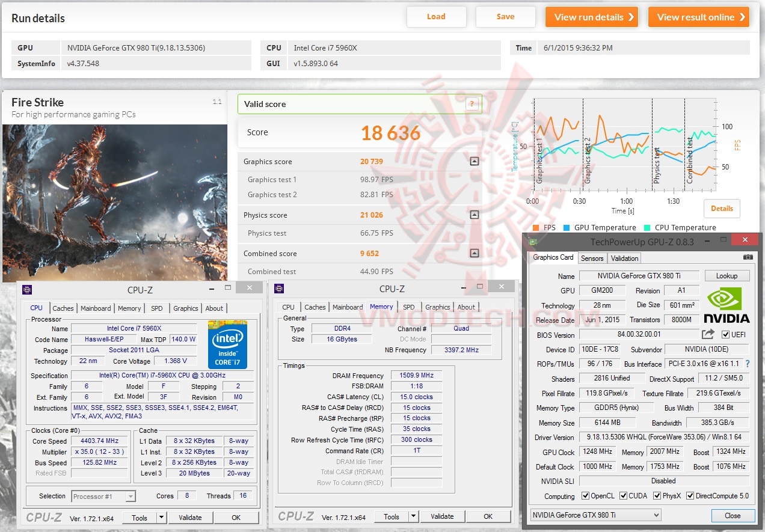Switch to Caches tab in CPU-Z CPU window
Image resolution: width=765 pixels, height=532 pixels.
click(63, 308)
